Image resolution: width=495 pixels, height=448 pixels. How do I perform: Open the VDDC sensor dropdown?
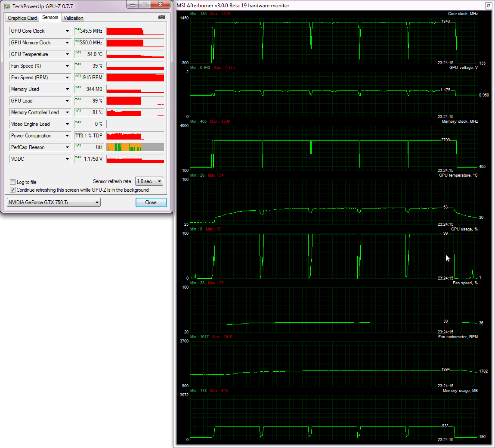pyautogui.click(x=67, y=159)
